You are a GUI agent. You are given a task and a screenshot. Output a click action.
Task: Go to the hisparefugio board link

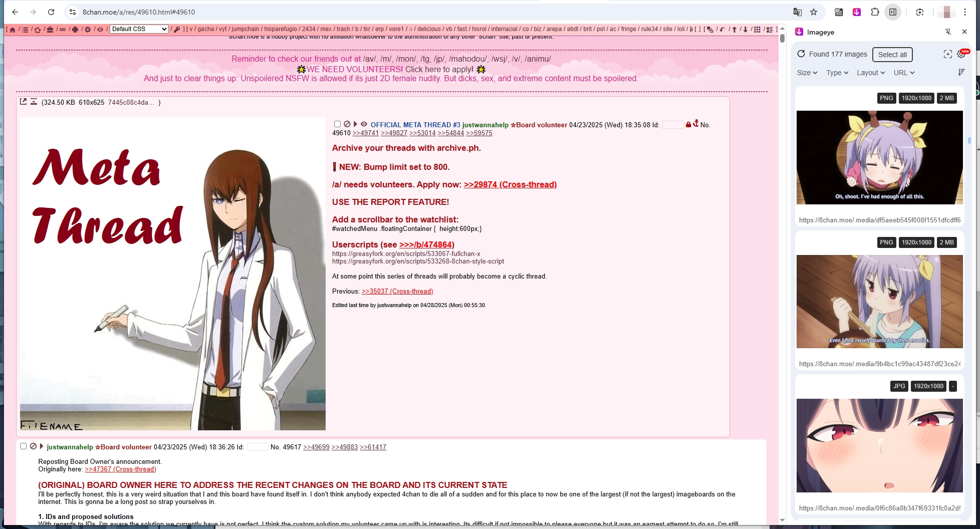point(281,29)
